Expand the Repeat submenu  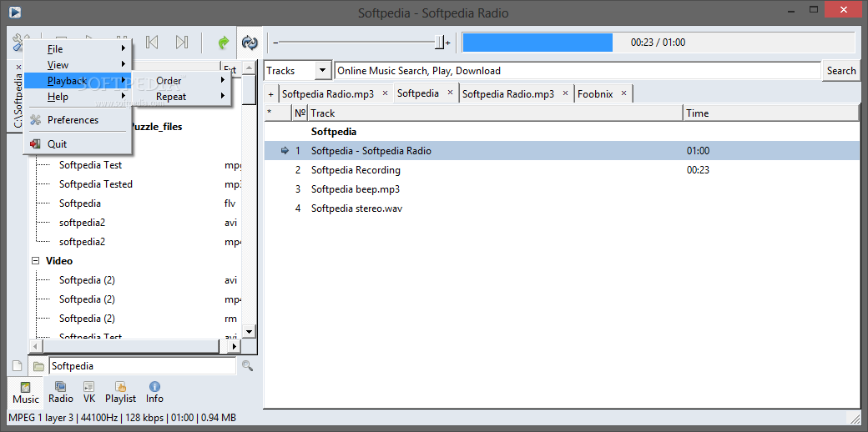(182, 97)
